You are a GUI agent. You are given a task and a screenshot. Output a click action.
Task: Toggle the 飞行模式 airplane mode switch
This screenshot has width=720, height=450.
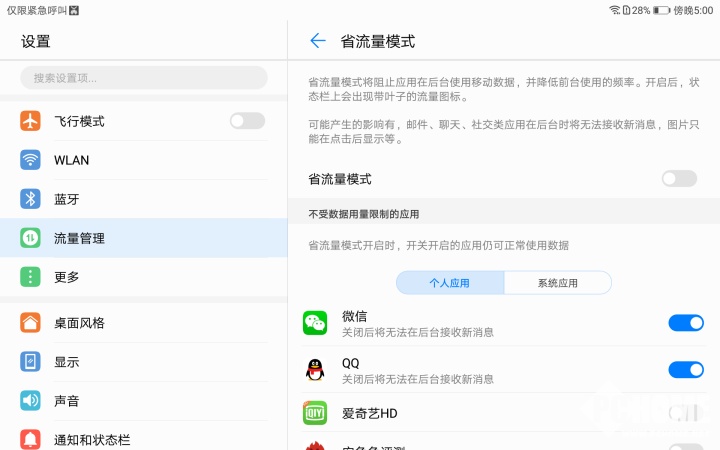(248, 121)
